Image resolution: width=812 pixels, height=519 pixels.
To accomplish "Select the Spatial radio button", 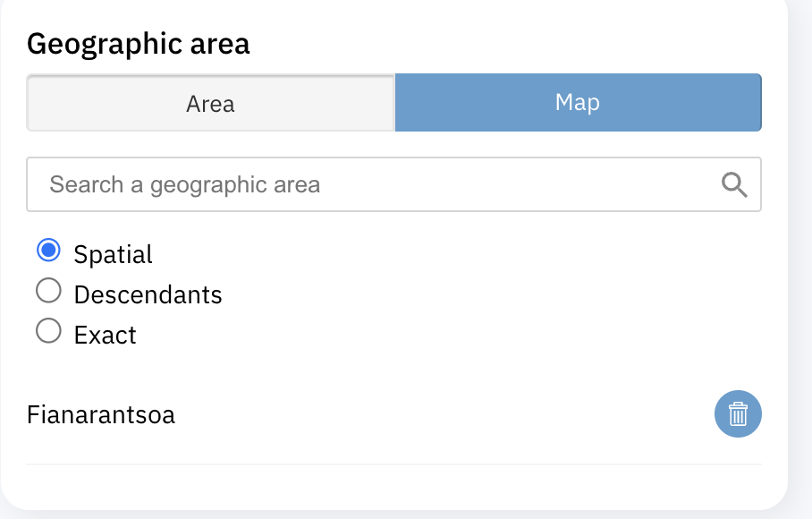I will (x=47, y=251).
